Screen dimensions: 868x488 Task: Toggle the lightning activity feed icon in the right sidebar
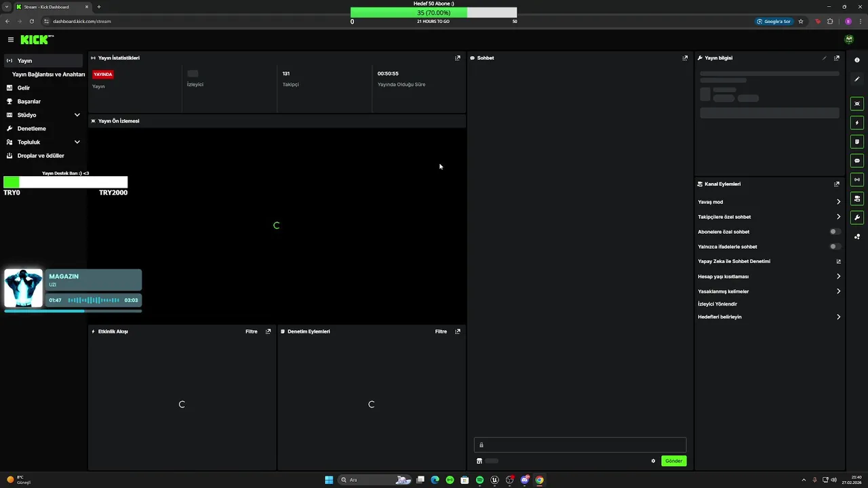(857, 123)
